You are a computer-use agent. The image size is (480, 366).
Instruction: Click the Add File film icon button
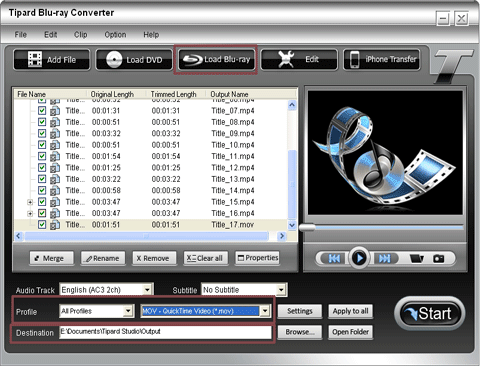pyautogui.click(x=52, y=60)
